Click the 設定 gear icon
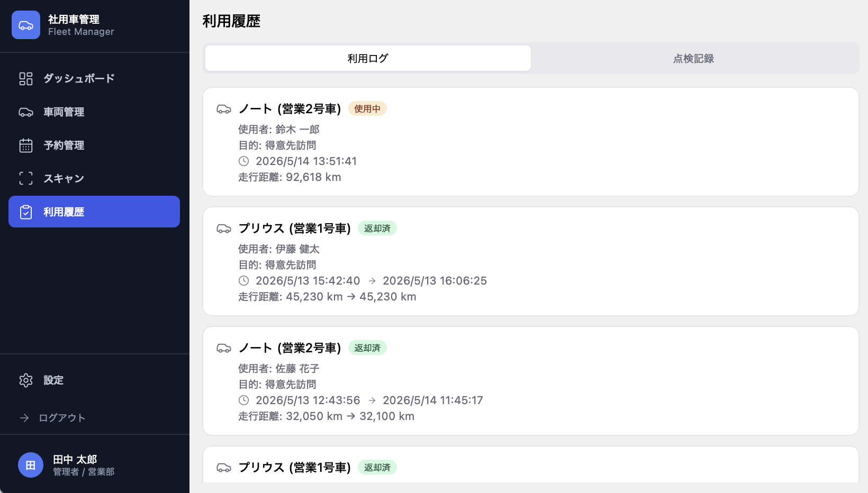Screen dimensions: 868x493 [x=26, y=380]
